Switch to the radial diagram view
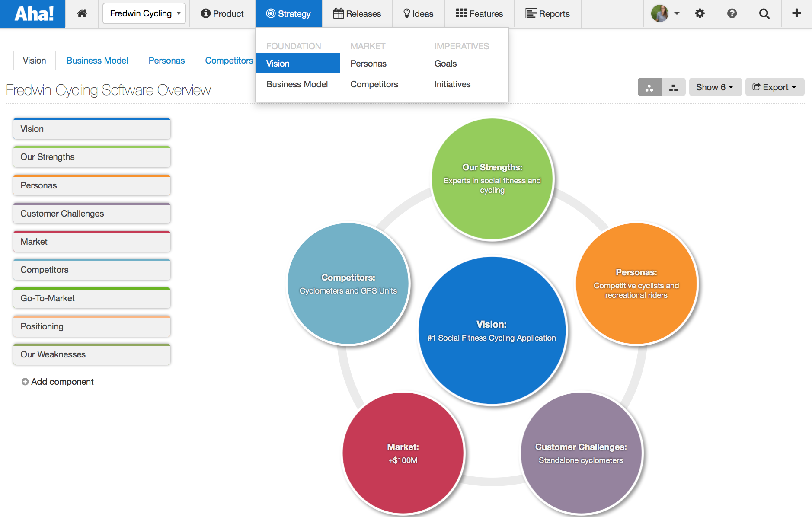 click(649, 87)
